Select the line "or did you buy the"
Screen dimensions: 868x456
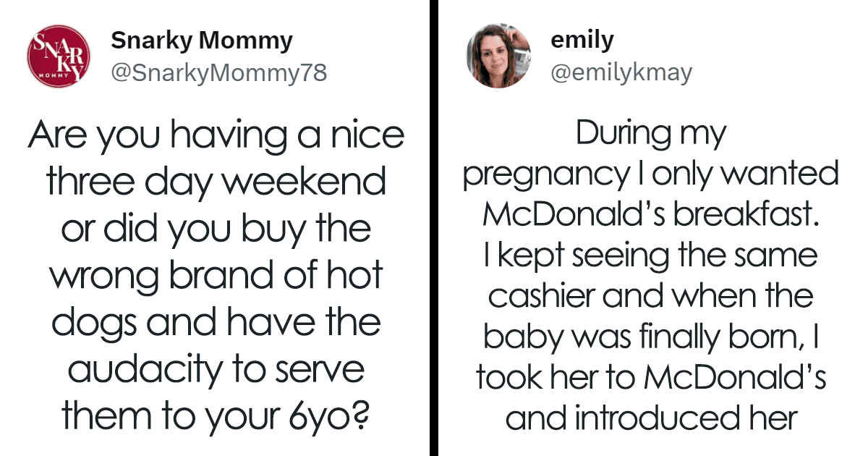(216, 230)
